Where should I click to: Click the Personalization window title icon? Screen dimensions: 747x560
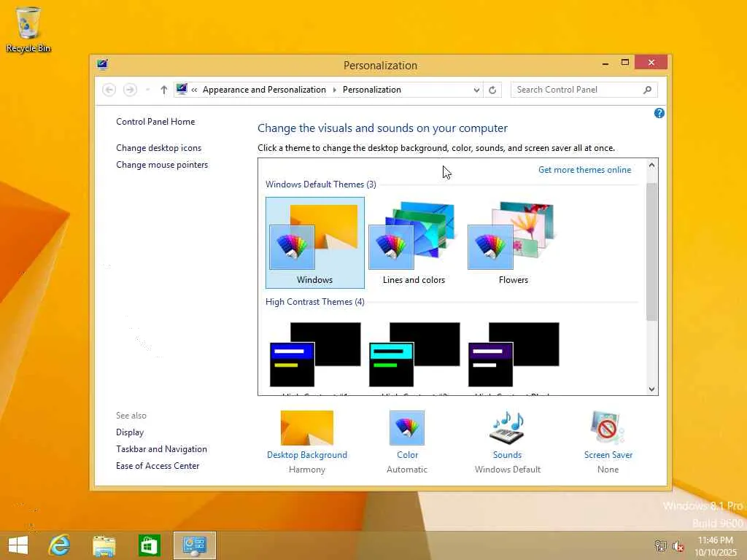pos(102,64)
